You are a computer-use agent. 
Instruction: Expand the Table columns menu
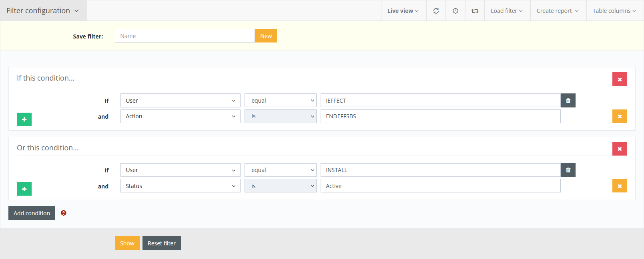614,11
